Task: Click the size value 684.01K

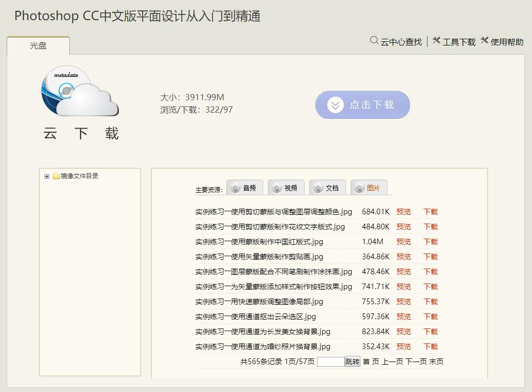Action: point(375,212)
